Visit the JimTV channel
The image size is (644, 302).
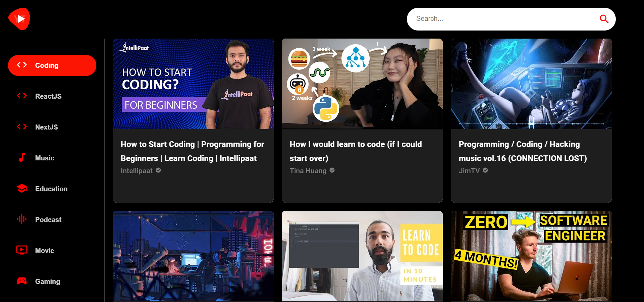coord(469,171)
